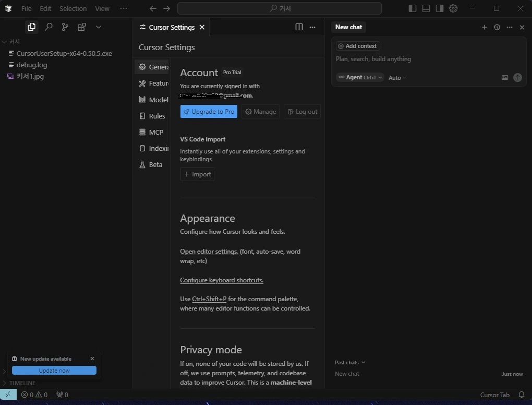Toggle bottom panel layout icon
The width and height of the screenshot is (532, 405).
(426, 8)
